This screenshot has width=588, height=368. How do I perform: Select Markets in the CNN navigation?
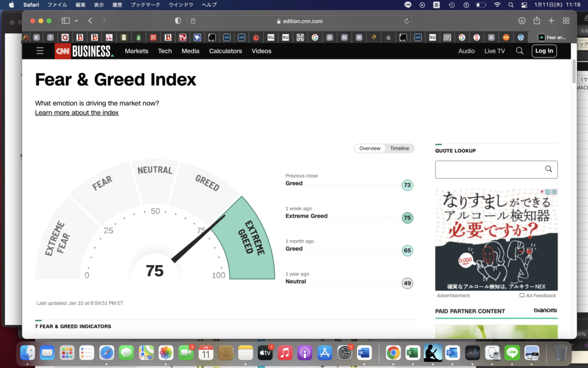coord(136,51)
